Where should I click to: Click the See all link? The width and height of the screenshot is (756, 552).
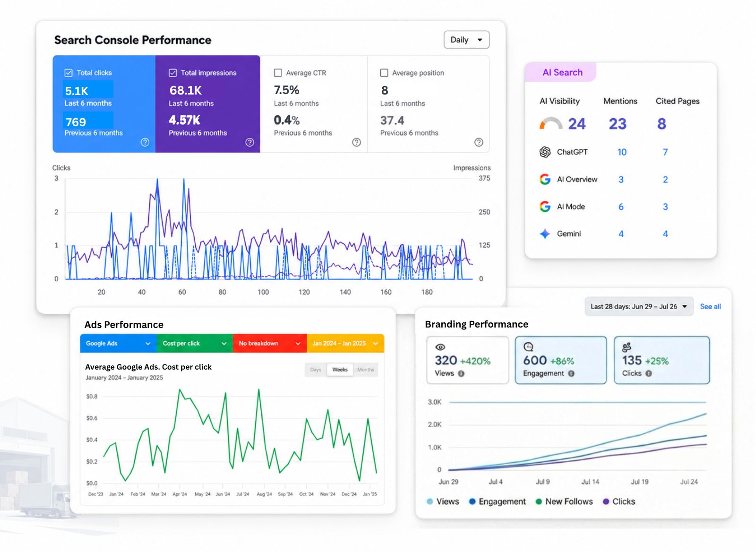710,306
